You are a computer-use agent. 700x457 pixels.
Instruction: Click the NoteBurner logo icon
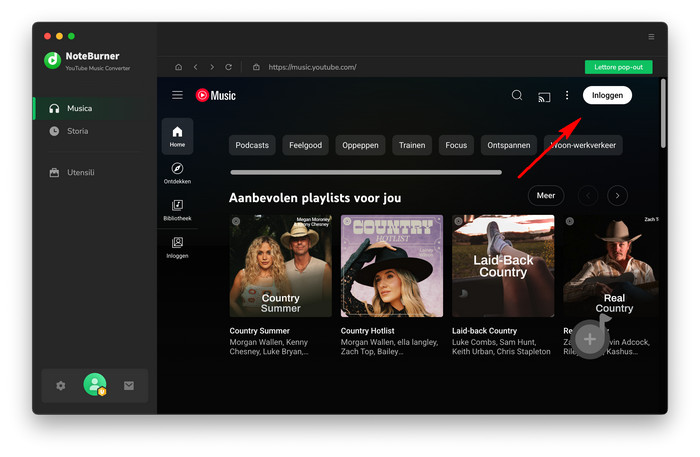pyautogui.click(x=52, y=60)
